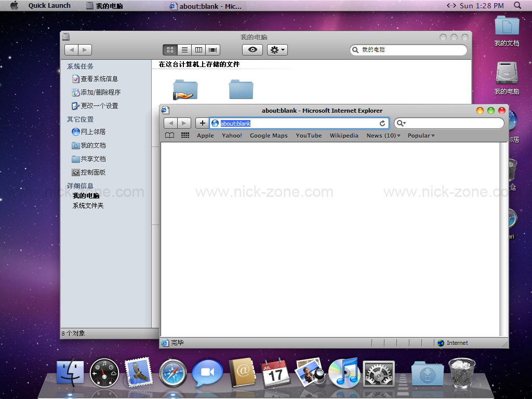Launch Safari compass icon in the dock

pos(173,373)
